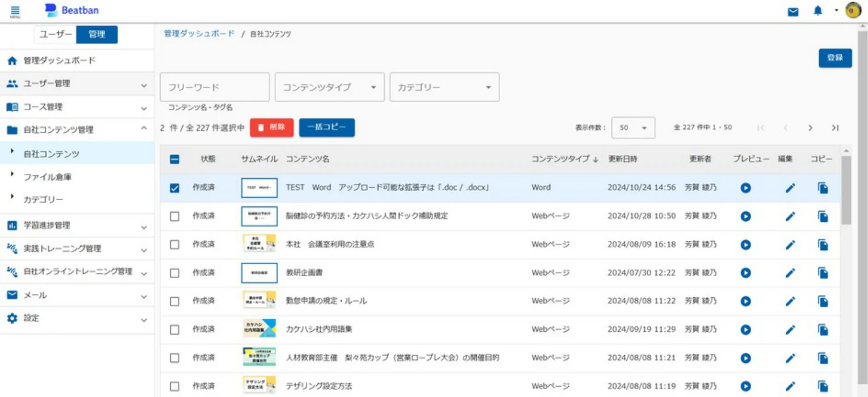Collapse 自社コンテンツ管理 sidebar section
This screenshot has width=868, height=397.
point(77,130)
